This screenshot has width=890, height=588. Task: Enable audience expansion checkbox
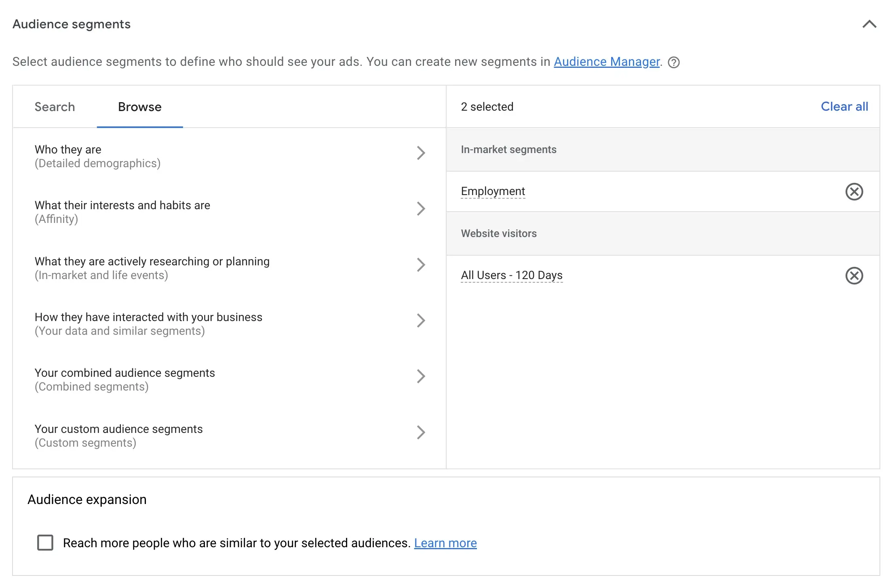(45, 543)
